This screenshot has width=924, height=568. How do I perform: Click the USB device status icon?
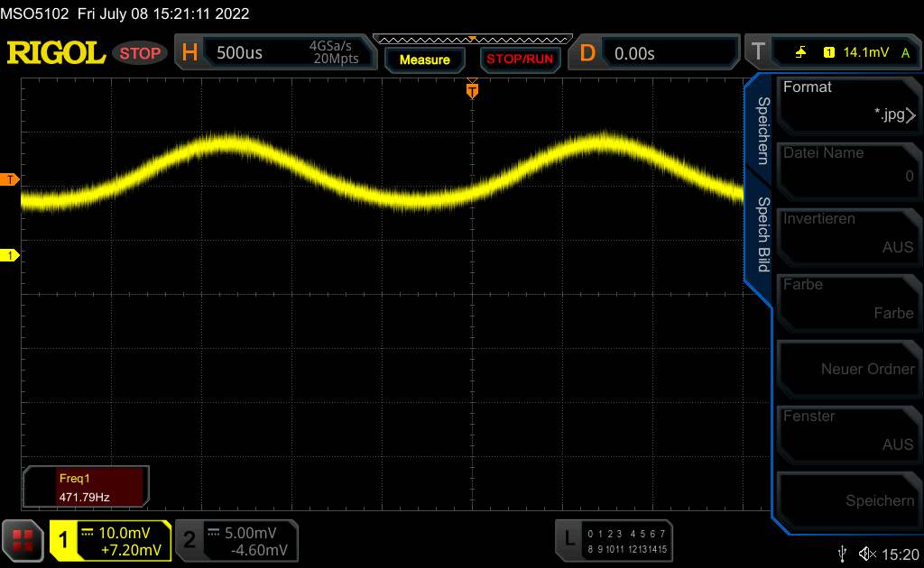(842, 553)
